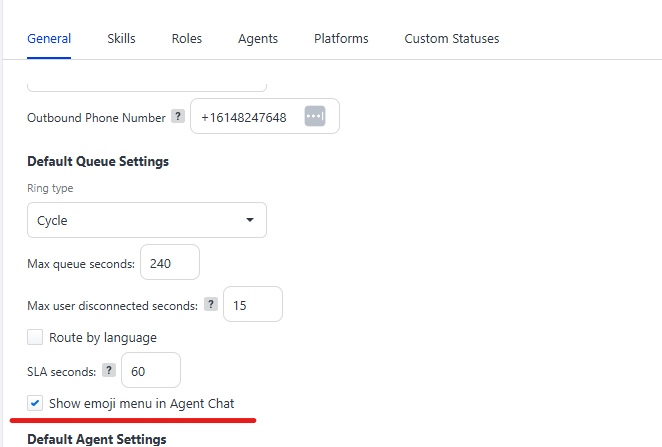Click the Max queue seconds field

click(x=170, y=262)
